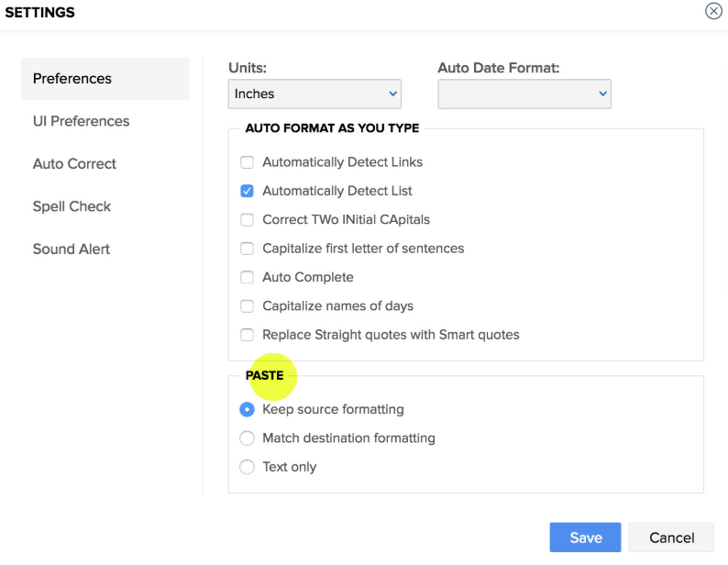Switch to UI Preferences section
The width and height of the screenshot is (728, 565).
[x=81, y=121]
